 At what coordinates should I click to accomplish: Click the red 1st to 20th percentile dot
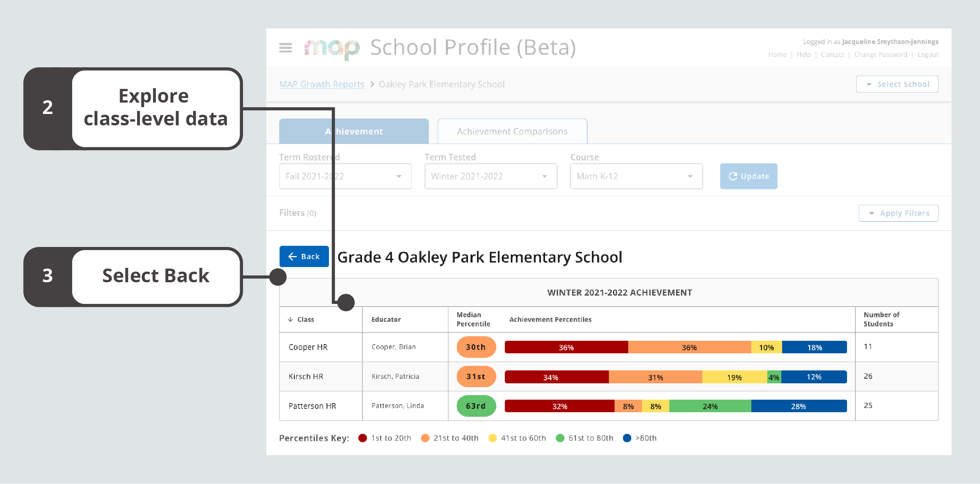click(362, 438)
